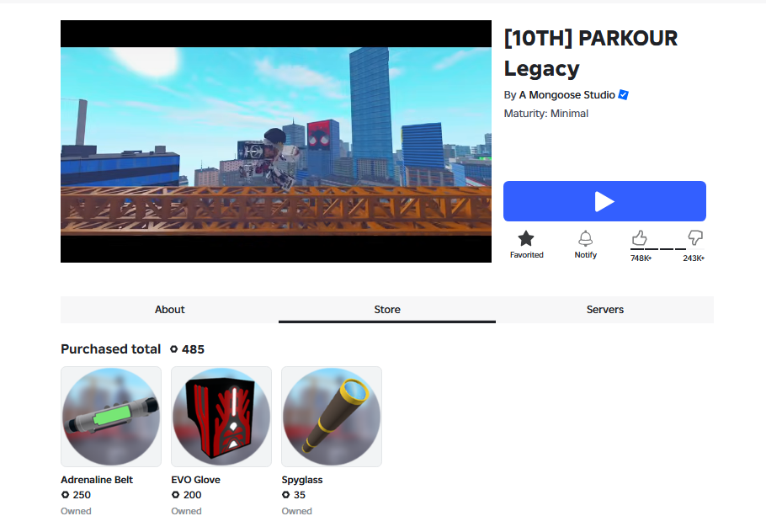
Task: Open the Spyglass item image
Action: [x=332, y=417]
